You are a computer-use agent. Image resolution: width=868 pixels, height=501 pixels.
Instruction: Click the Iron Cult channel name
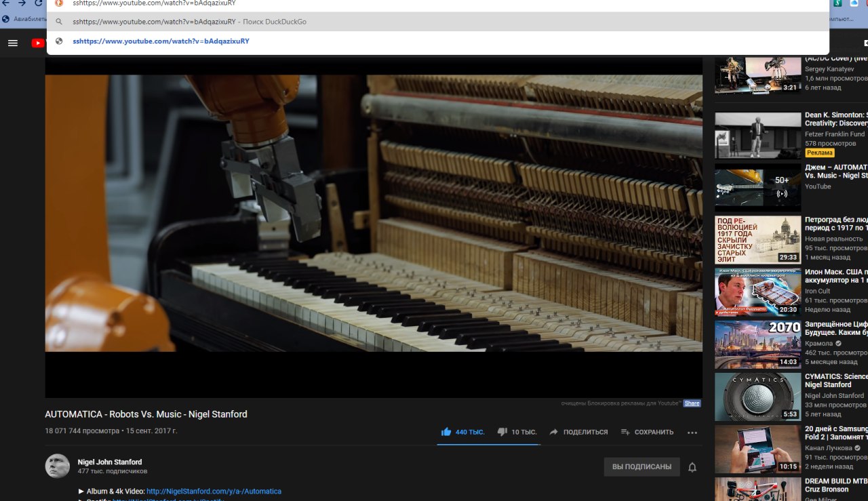tap(817, 291)
